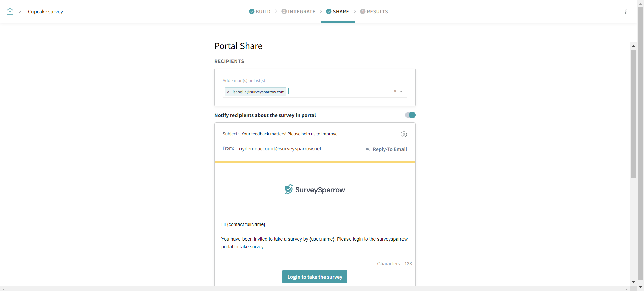This screenshot has height=291, width=644.
Task: Click the subject variable insert icon
Action: pyautogui.click(x=404, y=134)
